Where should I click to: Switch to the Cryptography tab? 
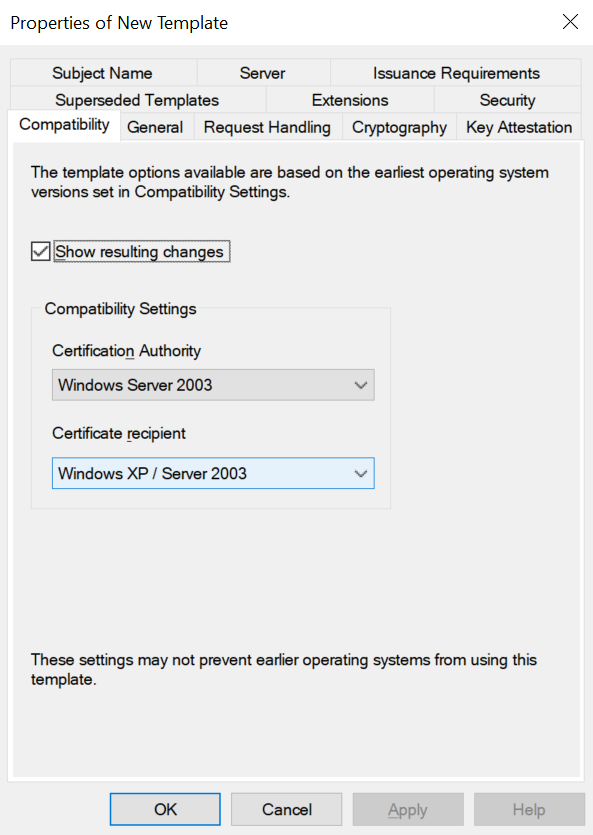tap(399, 127)
